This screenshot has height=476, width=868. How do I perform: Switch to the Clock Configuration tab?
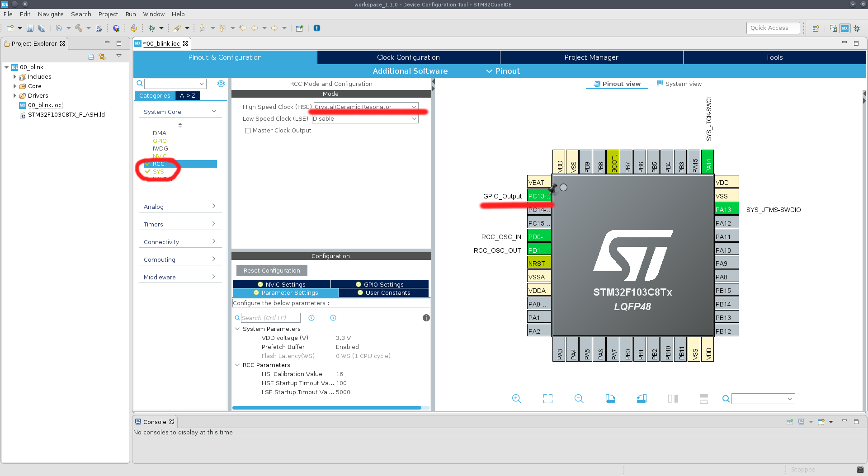407,57
